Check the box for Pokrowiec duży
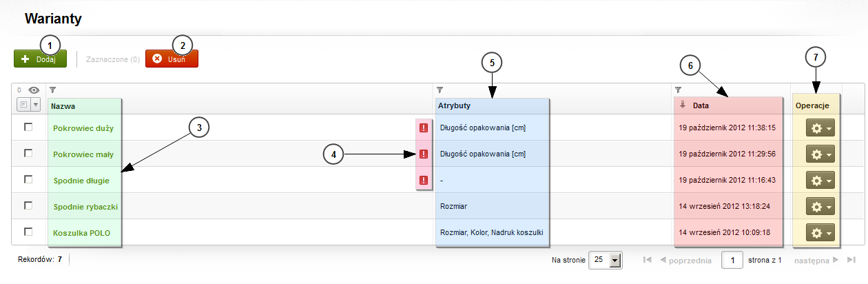This screenshot has width=868, height=284. [x=28, y=127]
